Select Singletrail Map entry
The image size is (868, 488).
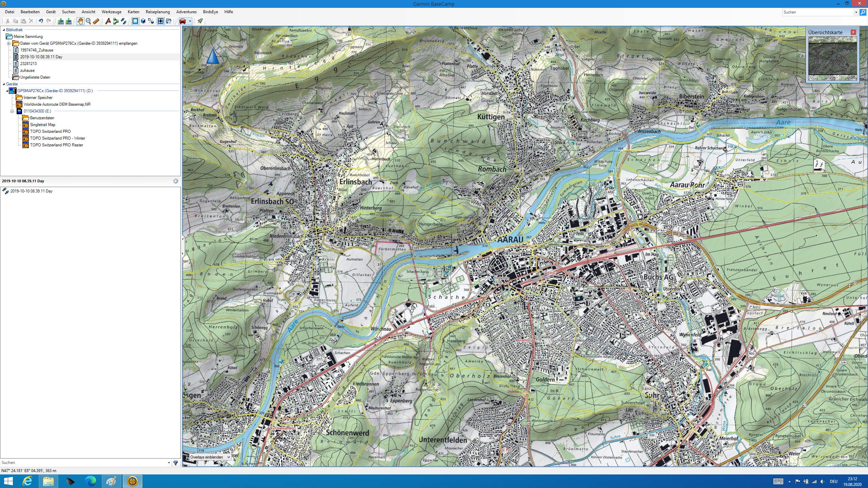(43, 125)
